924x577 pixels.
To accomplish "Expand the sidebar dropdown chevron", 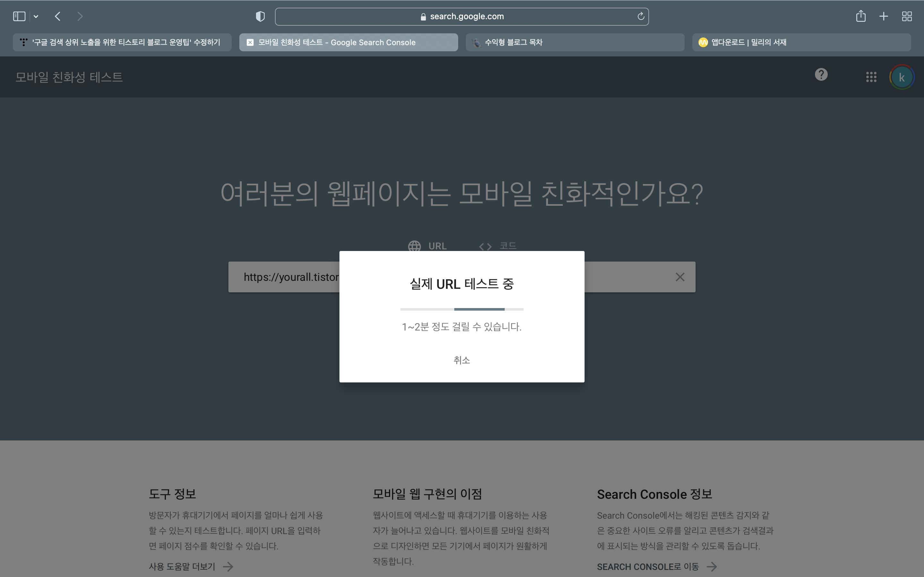I will [36, 16].
